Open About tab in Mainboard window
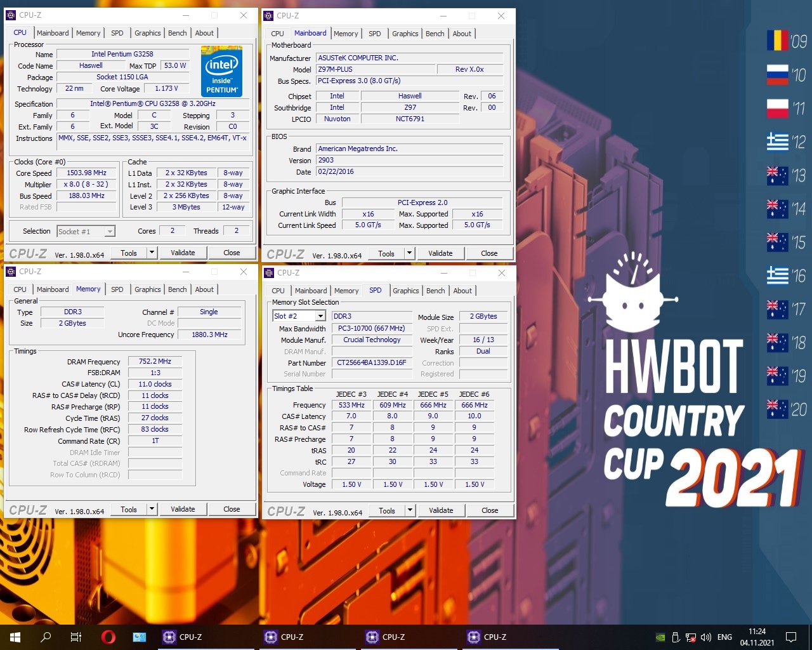812x650 pixels. (462, 34)
